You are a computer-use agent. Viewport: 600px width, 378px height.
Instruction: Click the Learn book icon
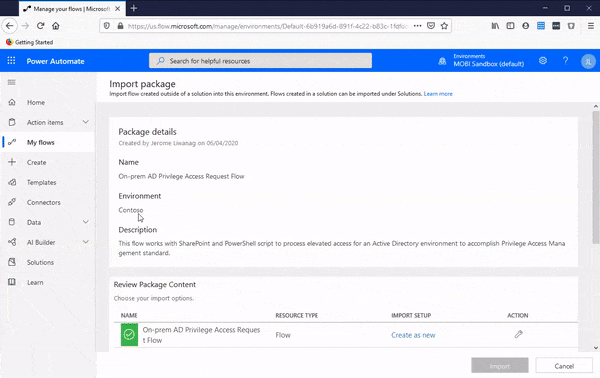(12, 282)
